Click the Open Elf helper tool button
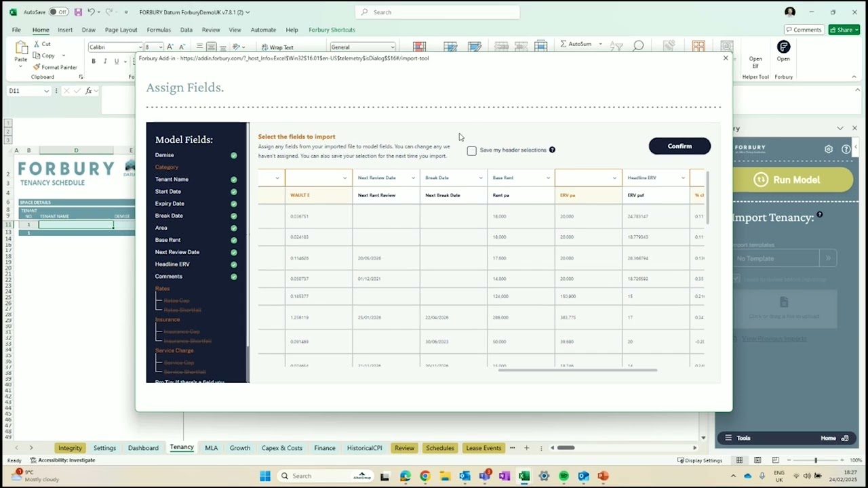This screenshot has width=868, height=488. [755, 61]
